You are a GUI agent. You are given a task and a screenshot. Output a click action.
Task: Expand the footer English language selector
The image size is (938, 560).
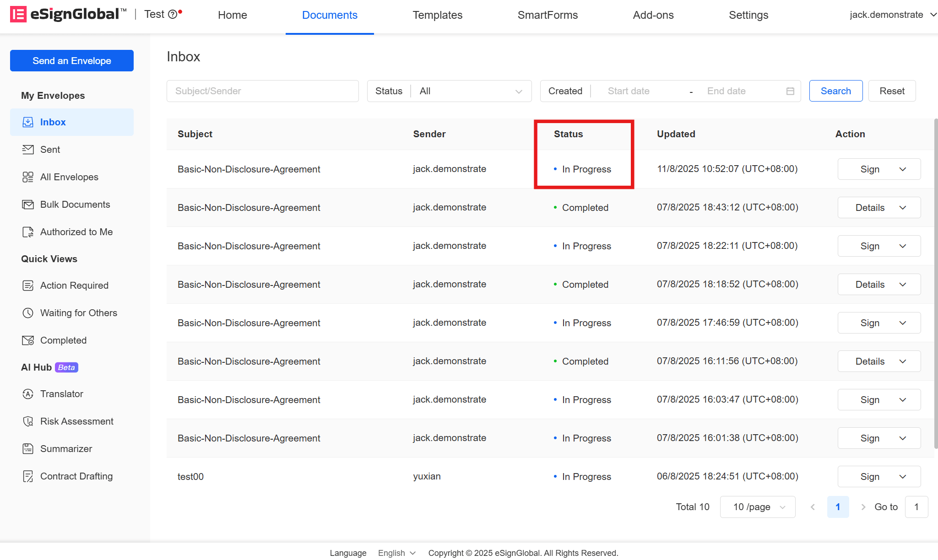point(396,553)
